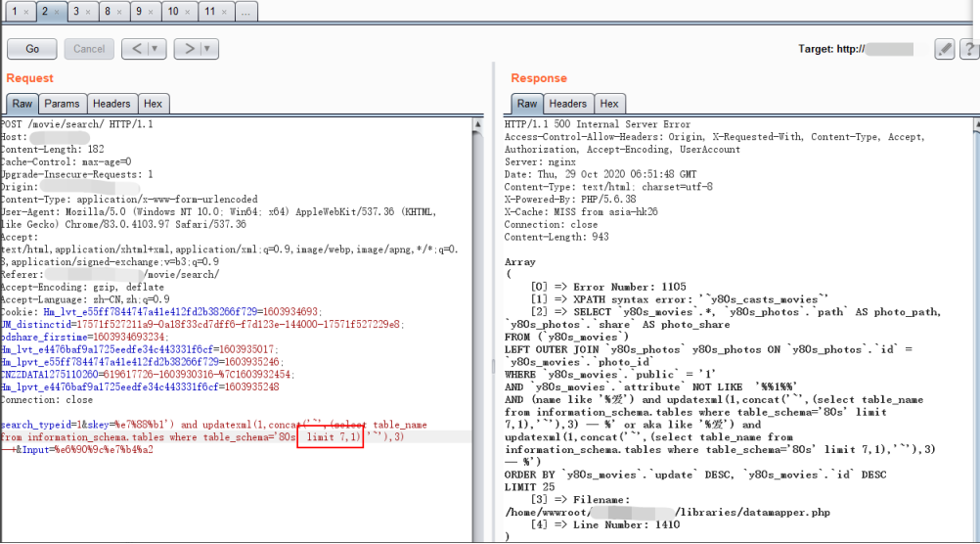This screenshot has height=544, width=980.
Task: Click the Cache-Control: max-age=0 line
Action: 66,162
